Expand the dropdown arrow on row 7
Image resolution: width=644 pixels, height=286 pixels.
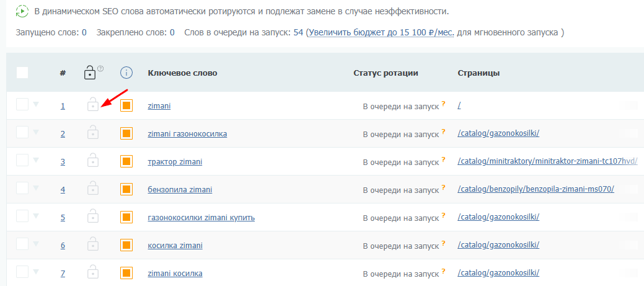(36, 272)
